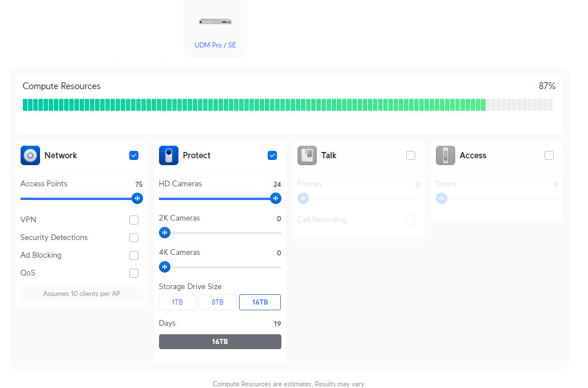Click the 2K Cameras slider handle
588x388 pixels.
point(165,233)
